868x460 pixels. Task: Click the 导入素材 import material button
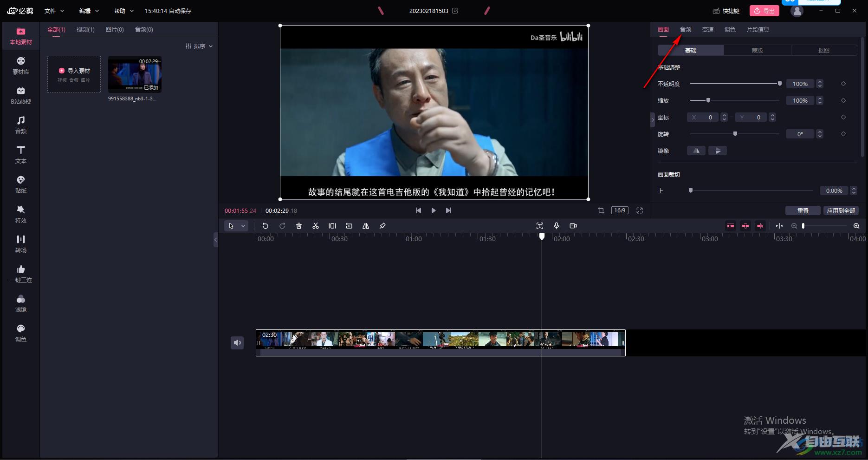click(x=74, y=74)
